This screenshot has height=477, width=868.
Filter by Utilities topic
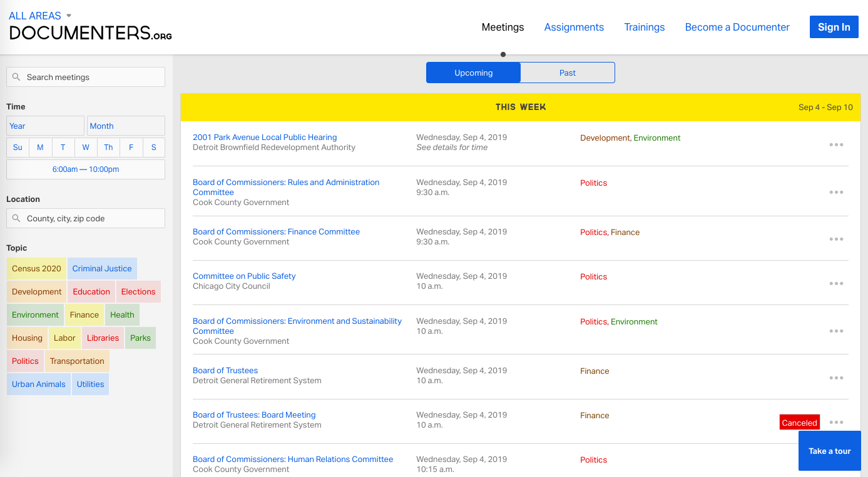click(x=90, y=384)
